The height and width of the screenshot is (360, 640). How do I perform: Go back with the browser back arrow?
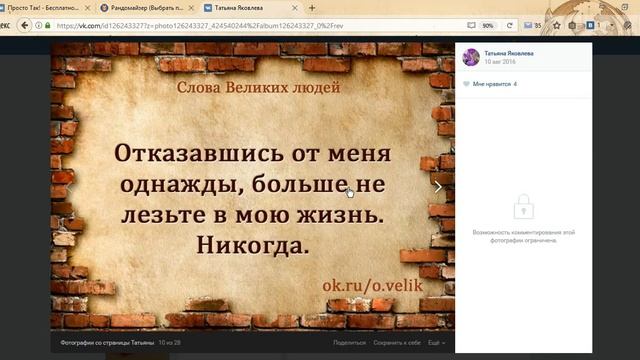(x=24, y=25)
